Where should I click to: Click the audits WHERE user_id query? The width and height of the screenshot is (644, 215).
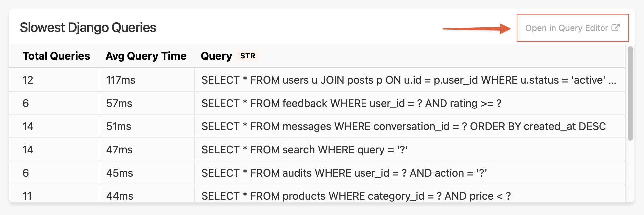(344, 173)
